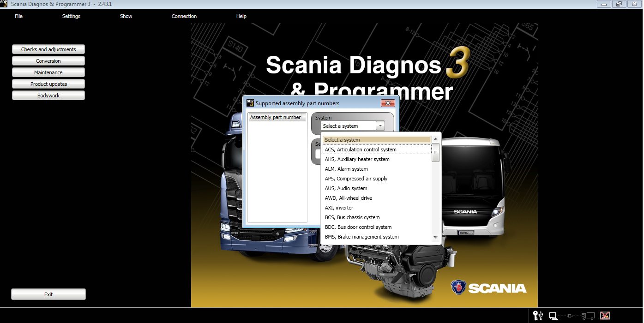Click the SDP3 icon in the main title bar
This screenshot has width=644, height=323.
(5, 3)
